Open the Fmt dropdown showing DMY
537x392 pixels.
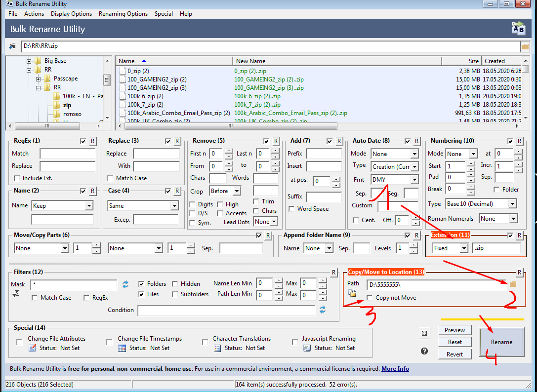414,180
